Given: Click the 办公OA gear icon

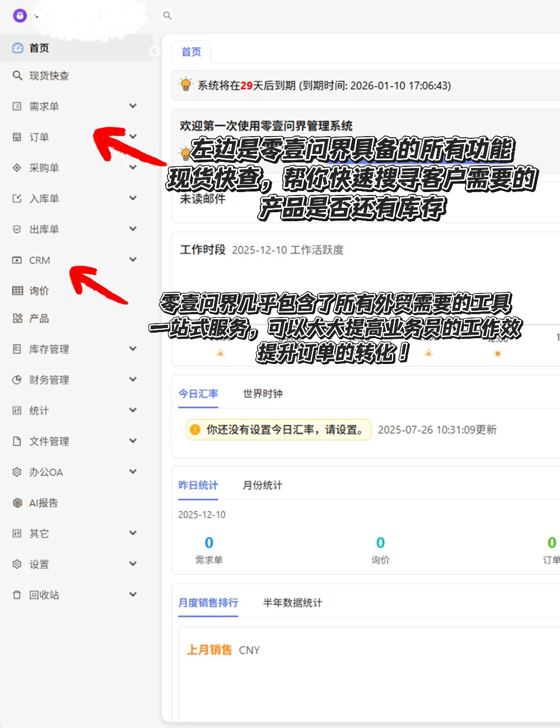Looking at the screenshot, I should tap(17, 472).
